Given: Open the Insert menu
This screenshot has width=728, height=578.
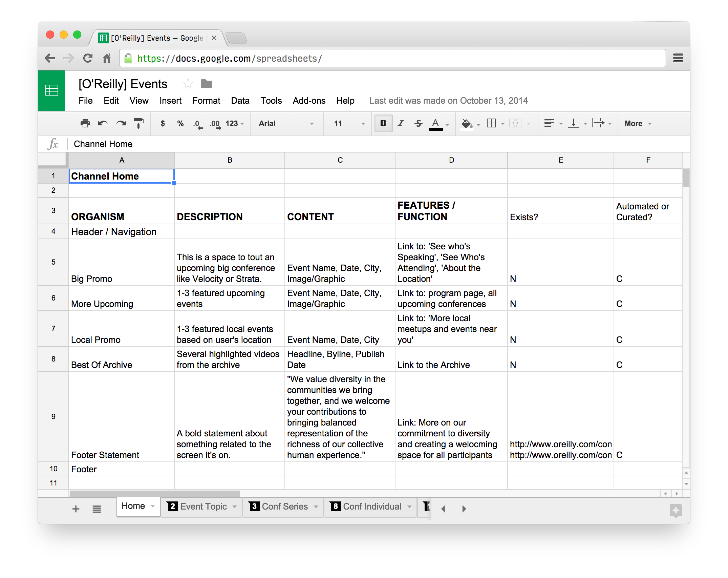Looking at the screenshot, I should click(170, 101).
